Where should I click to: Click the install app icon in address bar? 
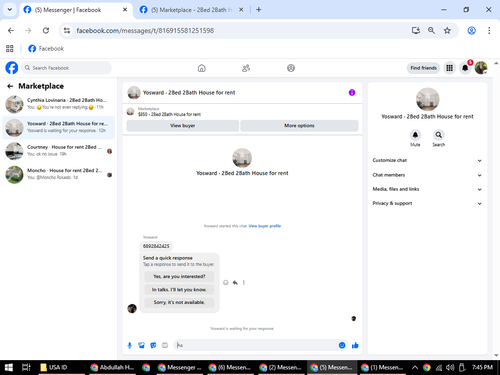(416, 31)
